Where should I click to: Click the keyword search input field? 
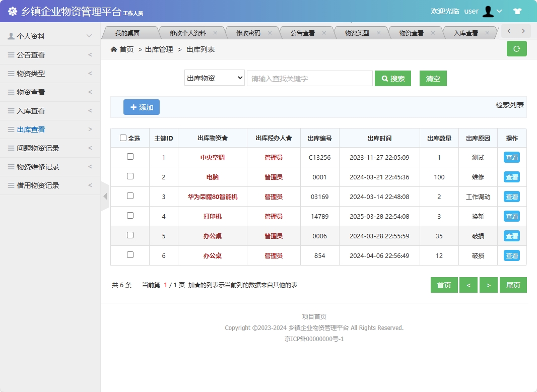(x=309, y=78)
